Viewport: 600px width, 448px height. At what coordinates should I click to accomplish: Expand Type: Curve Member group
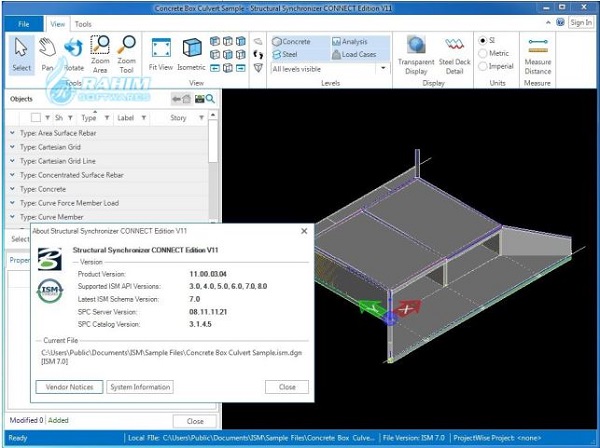coord(12,217)
